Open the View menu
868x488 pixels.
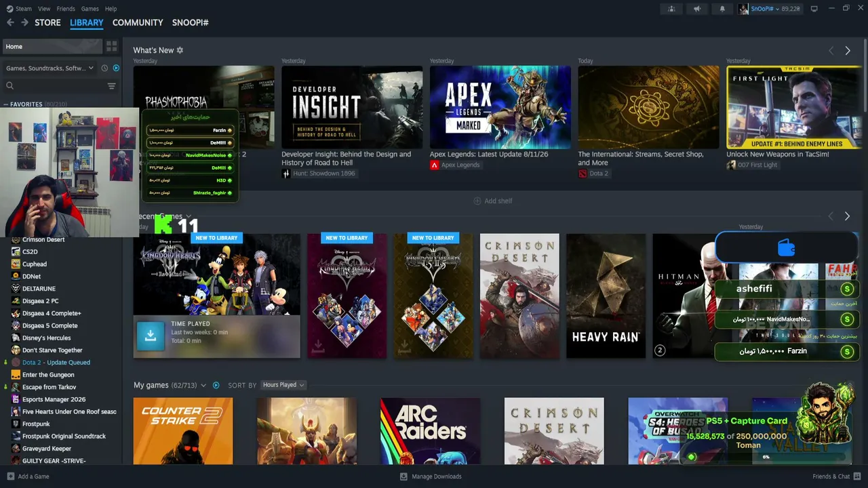point(44,9)
